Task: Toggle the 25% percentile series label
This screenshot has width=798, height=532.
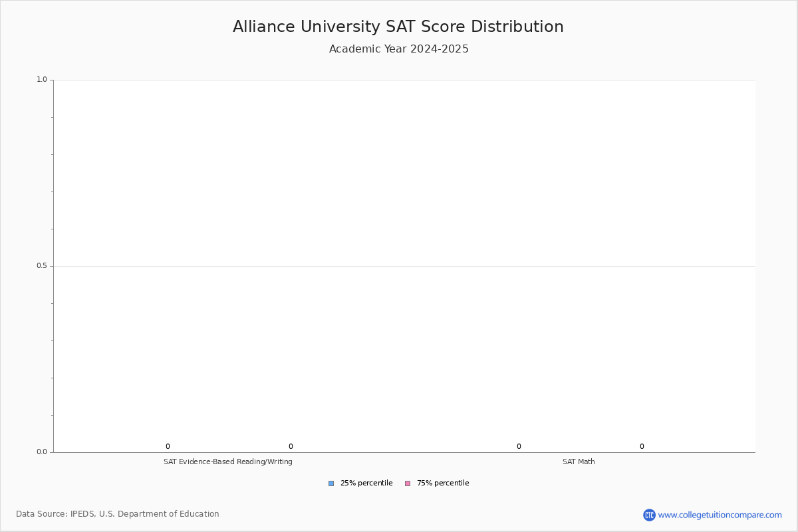Action: 366,483
